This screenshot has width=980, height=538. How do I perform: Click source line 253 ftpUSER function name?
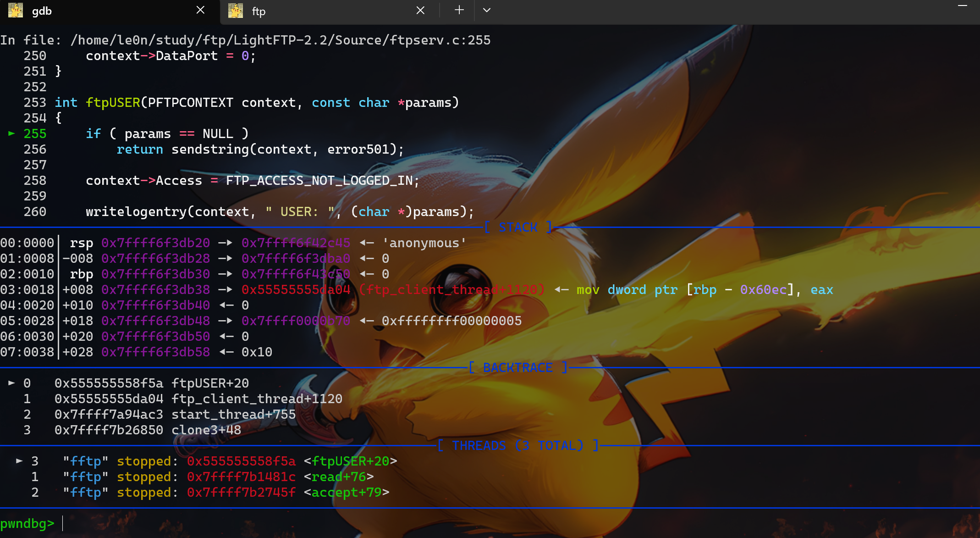113,103
